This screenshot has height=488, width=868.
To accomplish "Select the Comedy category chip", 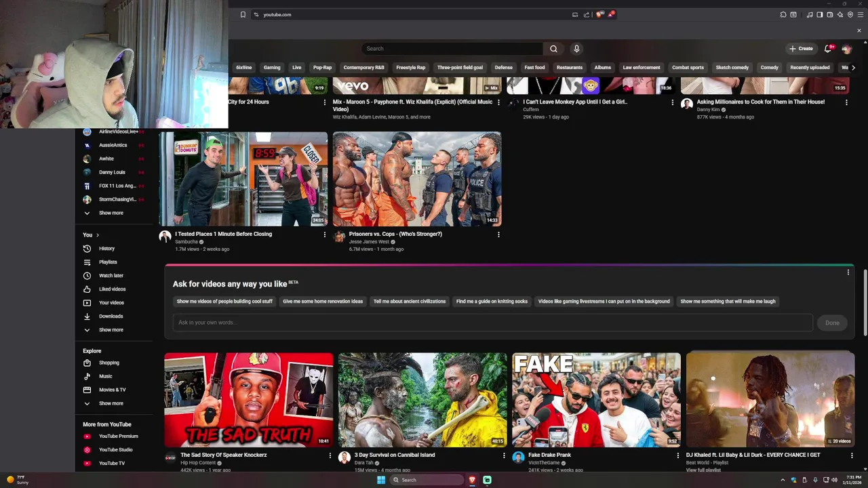I will pyautogui.click(x=769, y=68).
